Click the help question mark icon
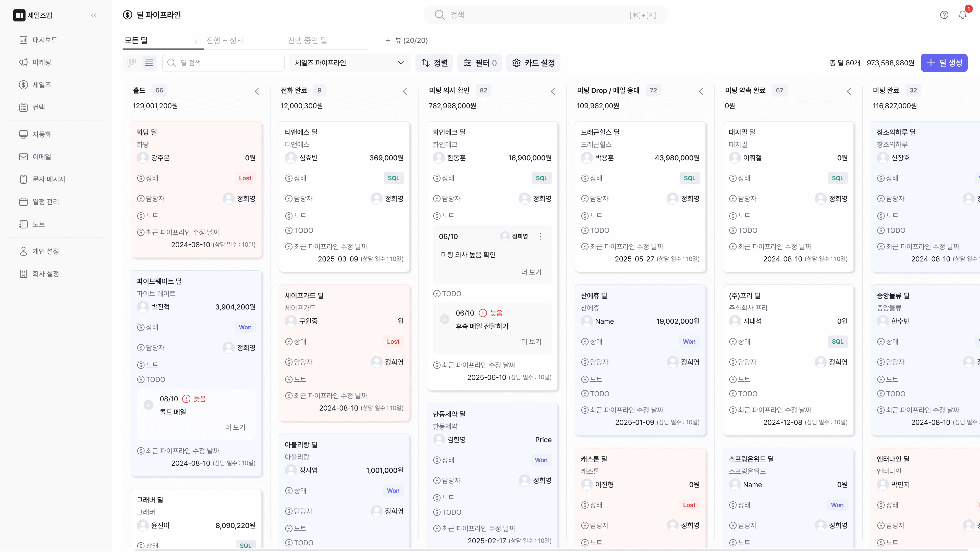Viewport: 980px width, 552px height. click(x=944, y=15)
